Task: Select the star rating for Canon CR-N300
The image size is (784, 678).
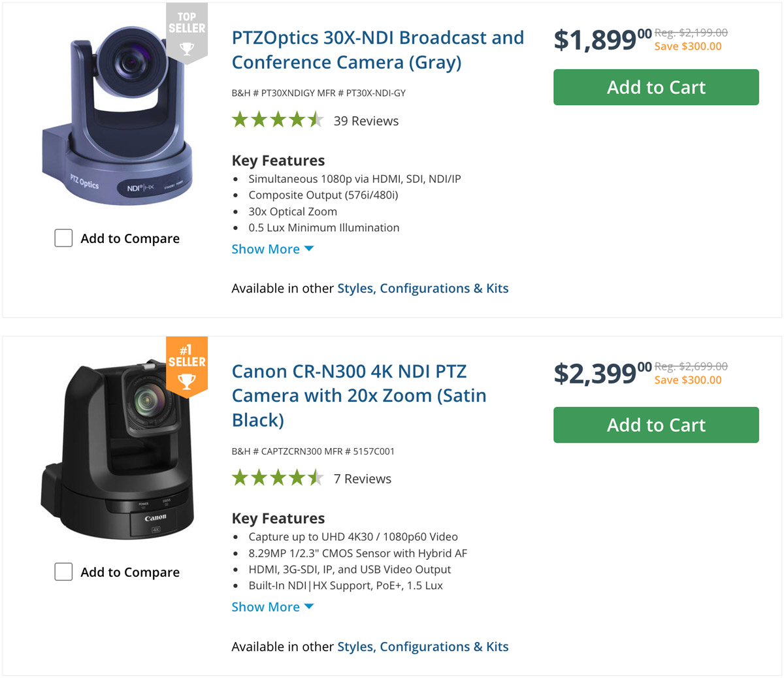Action: (x=278, y=477)
